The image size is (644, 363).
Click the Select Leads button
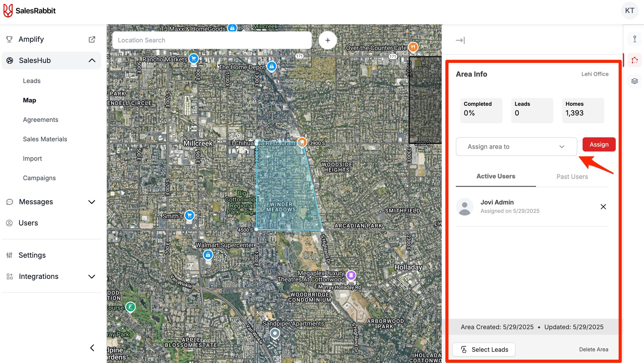(484, 349)
